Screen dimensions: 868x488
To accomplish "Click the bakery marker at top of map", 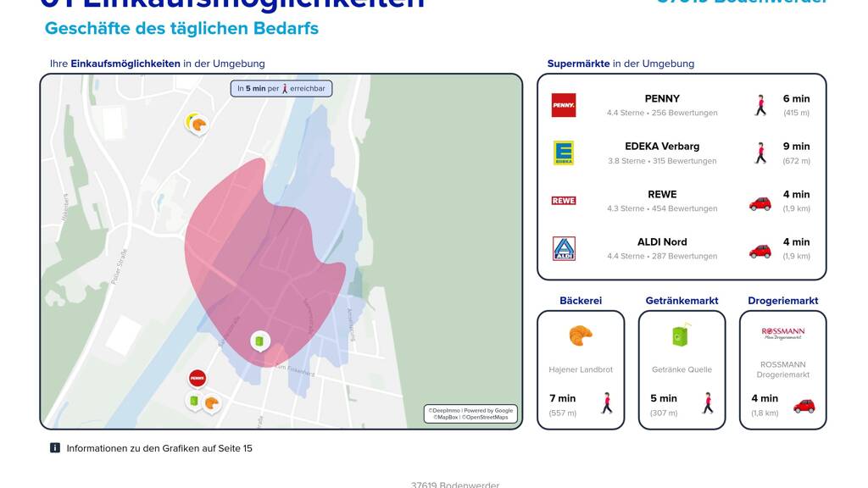I will click(x=198, y=125).
